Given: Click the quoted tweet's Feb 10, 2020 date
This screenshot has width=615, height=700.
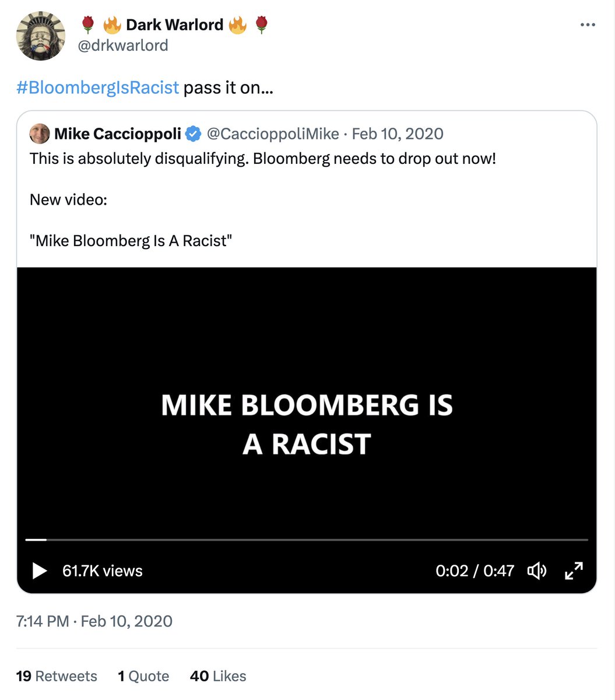Looking at the screenshot, I should (x=398, y=134).
